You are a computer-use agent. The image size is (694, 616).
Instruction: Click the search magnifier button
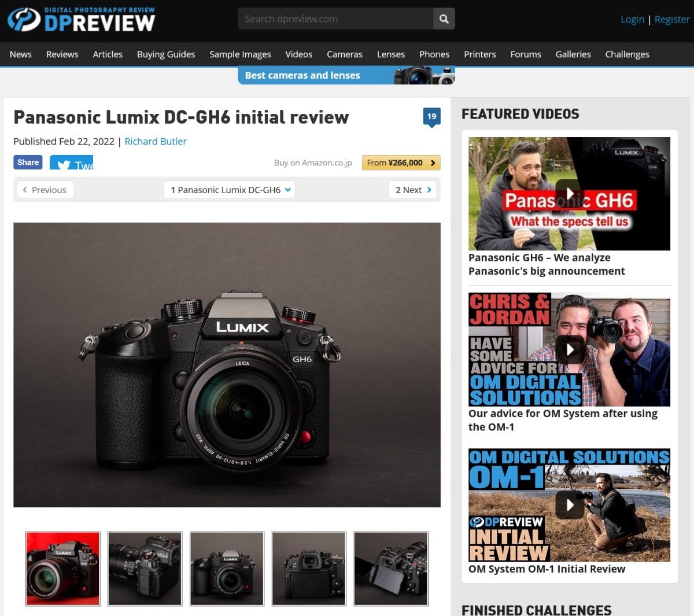tap(444, 19)
